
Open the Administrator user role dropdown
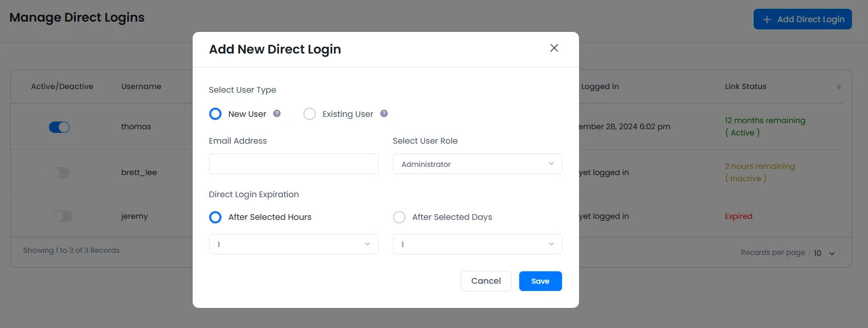pyautogui.click(x=477, y=164)
